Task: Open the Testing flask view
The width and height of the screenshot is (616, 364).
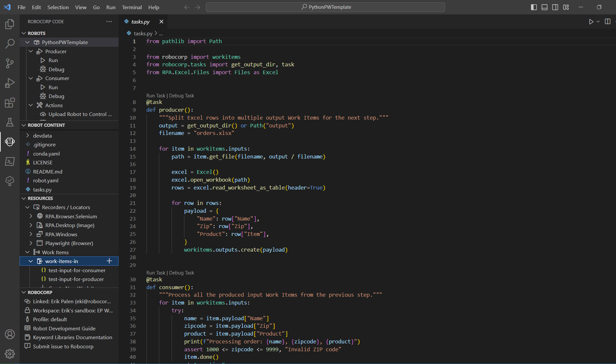Action: [x=10, y=122]
